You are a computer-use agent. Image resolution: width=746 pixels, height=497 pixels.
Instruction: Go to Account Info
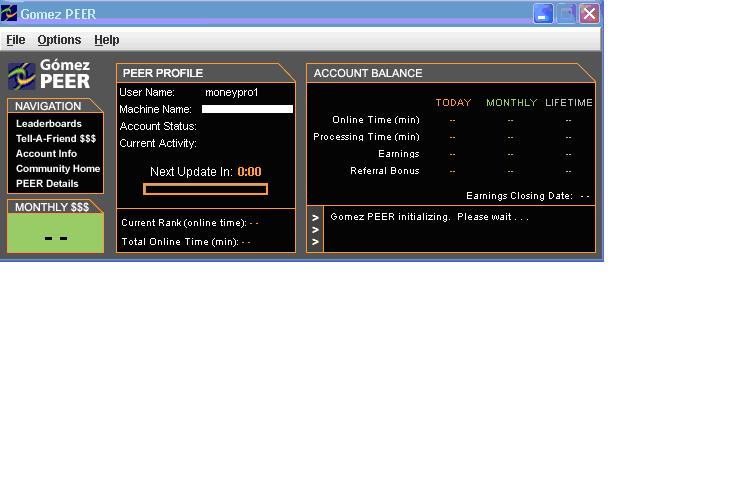click(46, 154)
